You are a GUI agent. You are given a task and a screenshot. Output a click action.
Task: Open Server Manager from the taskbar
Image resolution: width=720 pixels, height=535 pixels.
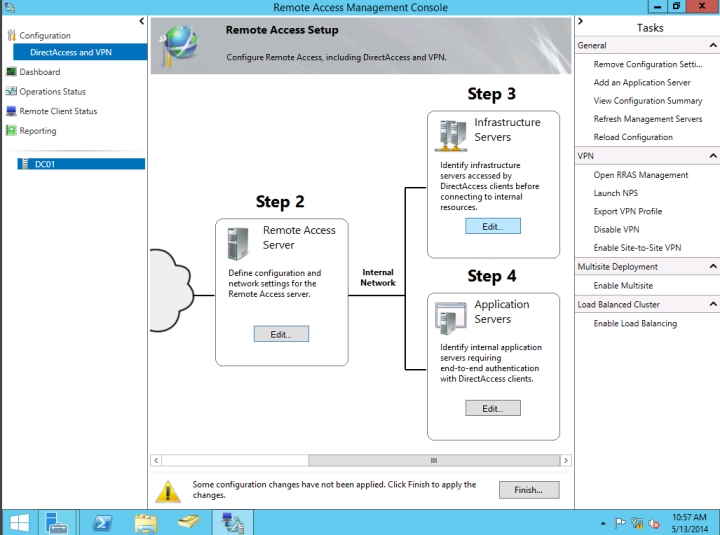coord(54,522)
